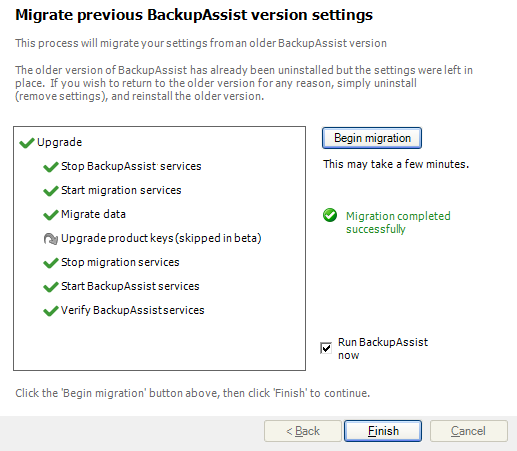Select the Migrate data step text
Viewport: 517px width, 451px height.
point(93,214)
